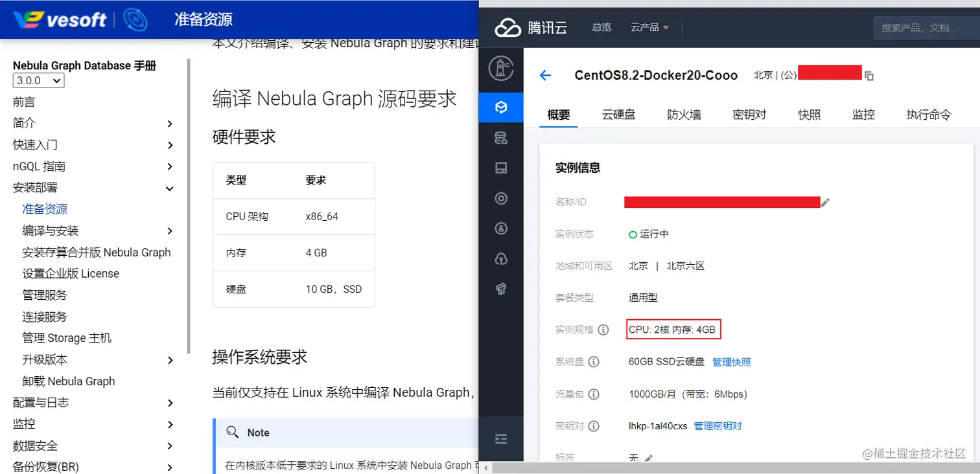
Task: Open 管理服务 sidebar entry
Action: 45,295
